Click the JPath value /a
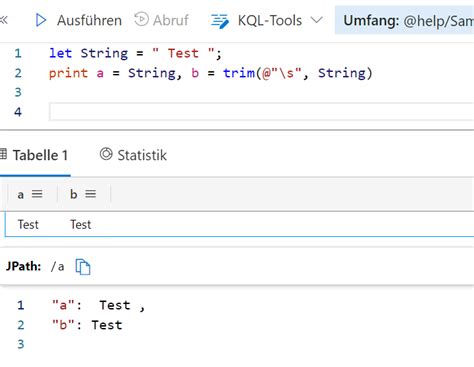 coord(57,266)
